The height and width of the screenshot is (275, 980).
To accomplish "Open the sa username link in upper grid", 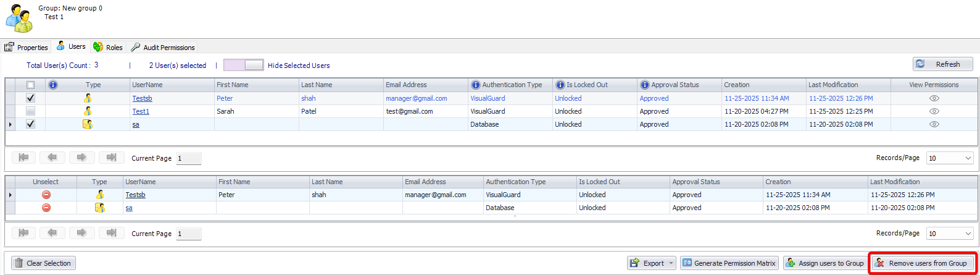I will [136, 124].
